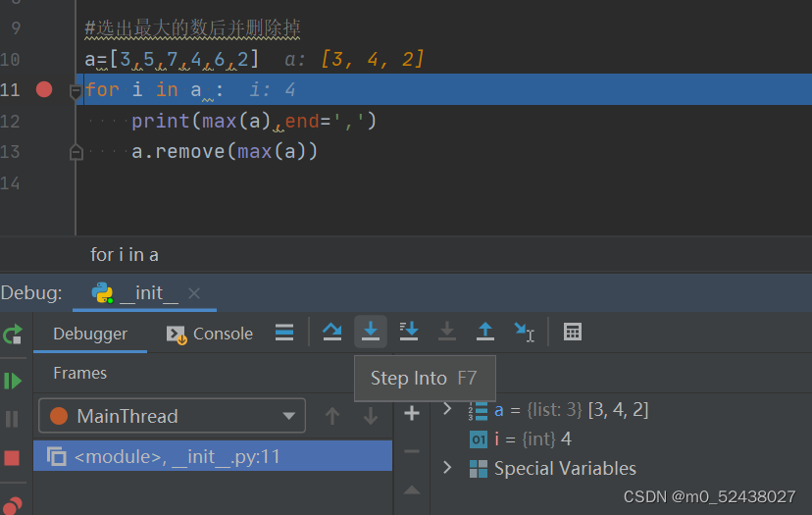Click the int type icon beside variable i
Viewport: 812px width, 515px height.
[x=478, y=439]
